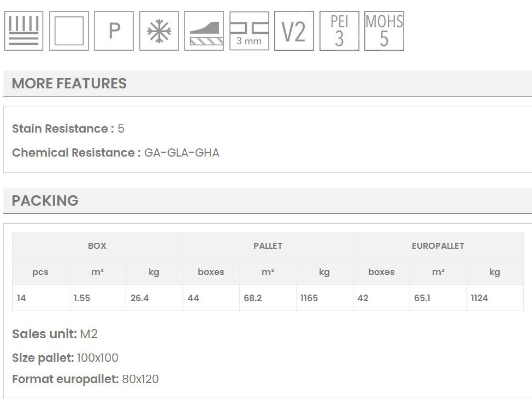Click the empty square tile icon
Viewport: 532px width, 413px height.
(69, 31)
